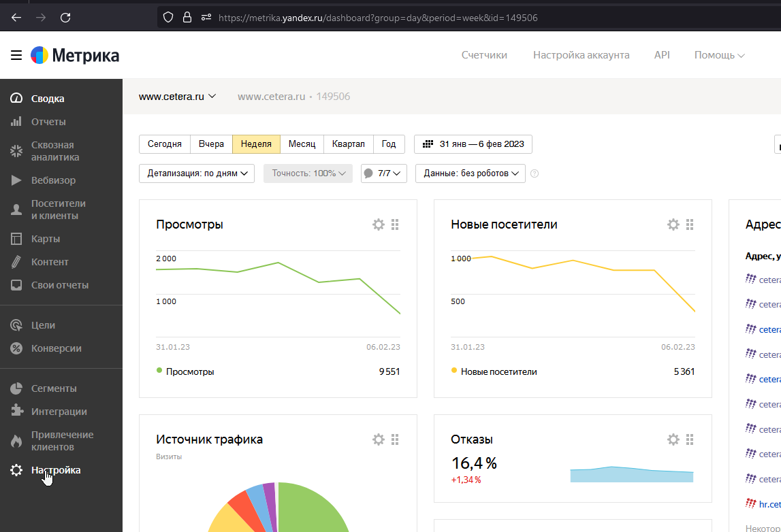Expand the Детализация: по дням dropdown

click(197, 173)
